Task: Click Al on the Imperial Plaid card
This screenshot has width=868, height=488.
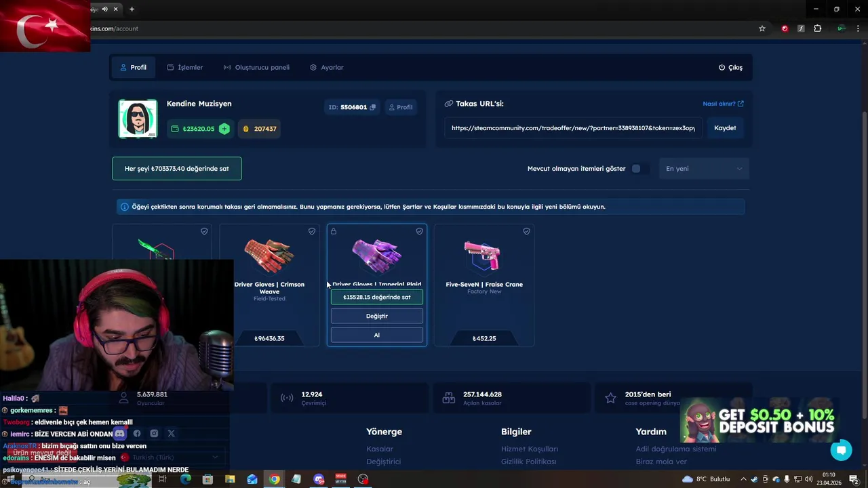Action: (377, 335)
